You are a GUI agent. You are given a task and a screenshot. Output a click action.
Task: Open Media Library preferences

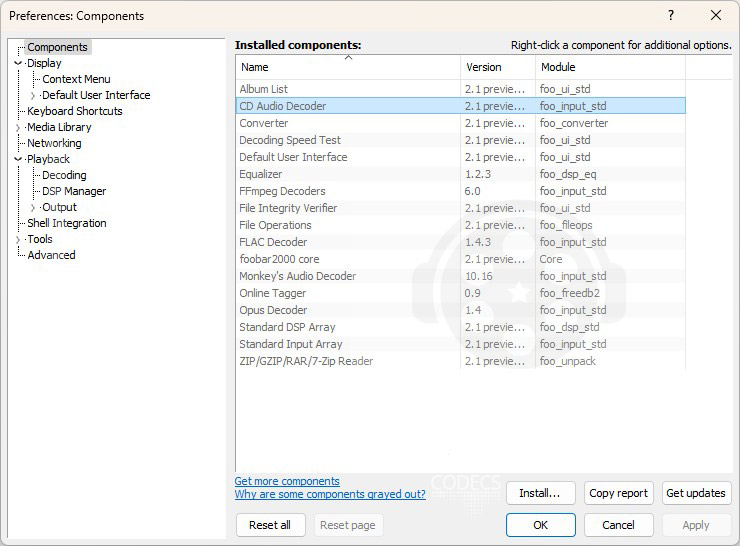tap(59, 127)
